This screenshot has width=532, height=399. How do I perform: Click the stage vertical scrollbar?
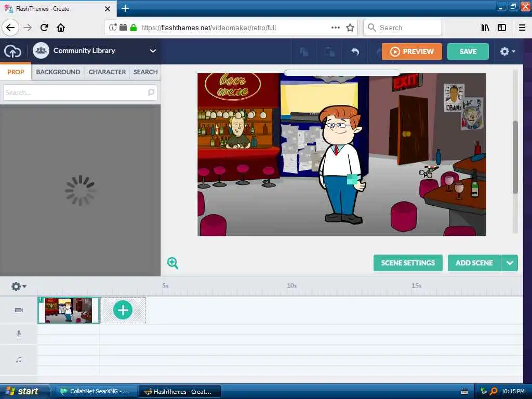tap(515, 157)
